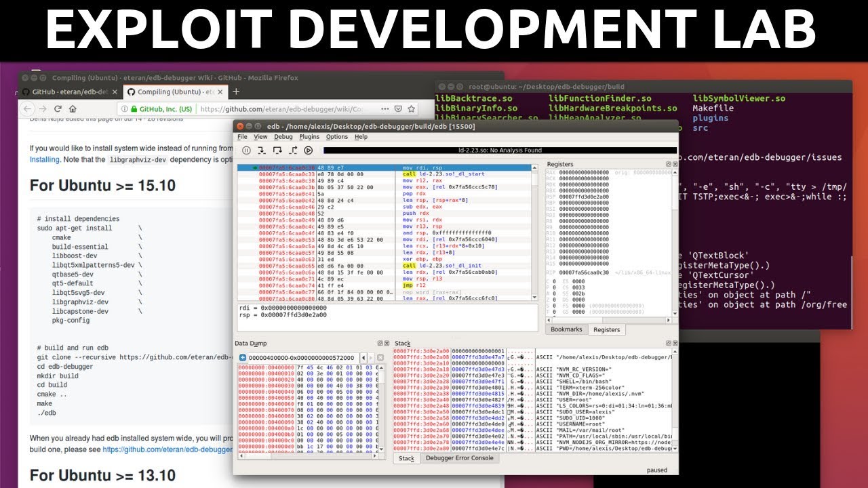Click the Step Into toolbar icon in edb
This screenshot has width=868, height=488.
point(262,150)
